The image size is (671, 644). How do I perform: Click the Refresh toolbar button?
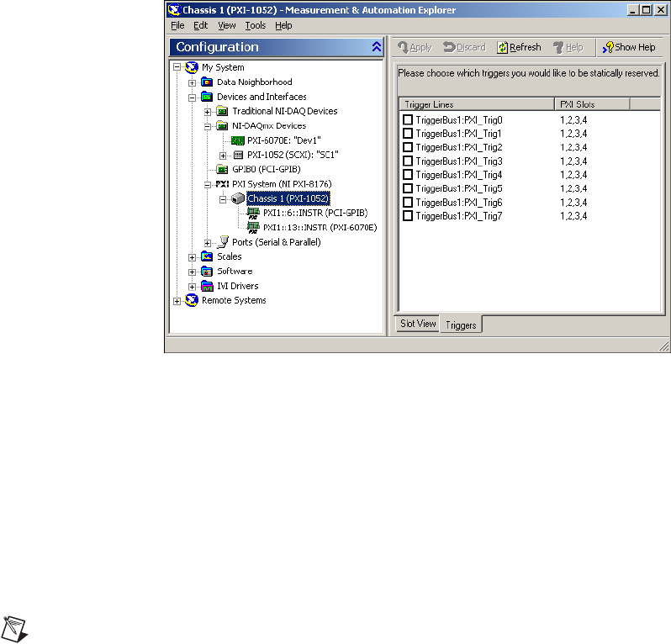pos(519,47)
